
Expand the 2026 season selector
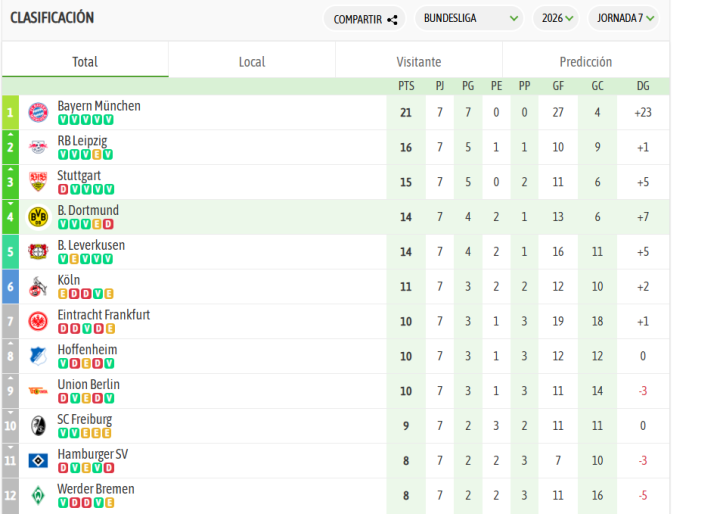556,18
